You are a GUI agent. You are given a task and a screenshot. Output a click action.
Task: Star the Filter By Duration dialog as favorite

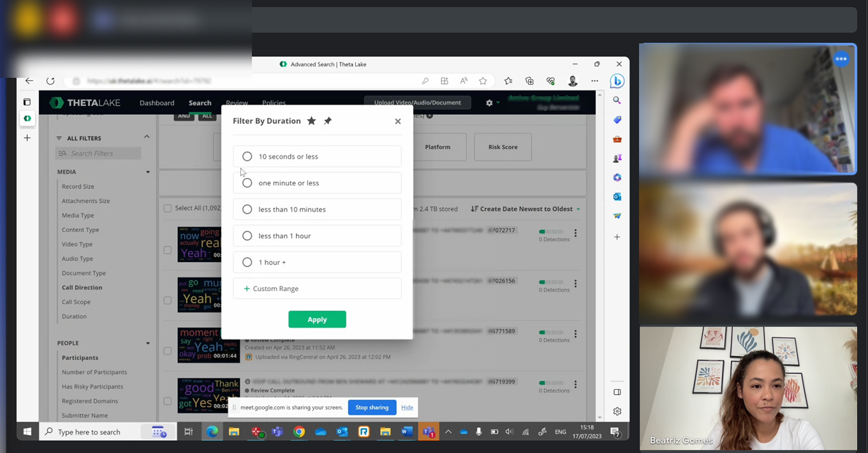pyautogui.click(x=311, y=121)
